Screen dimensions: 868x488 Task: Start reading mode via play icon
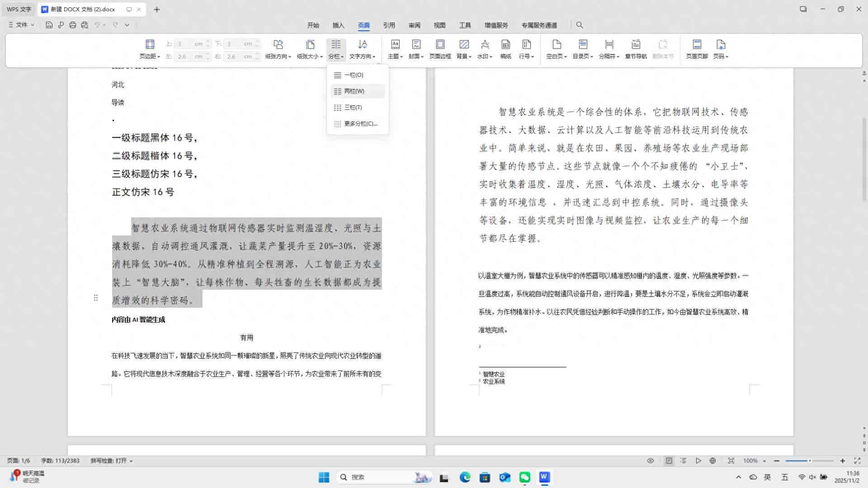pos(698,460)
